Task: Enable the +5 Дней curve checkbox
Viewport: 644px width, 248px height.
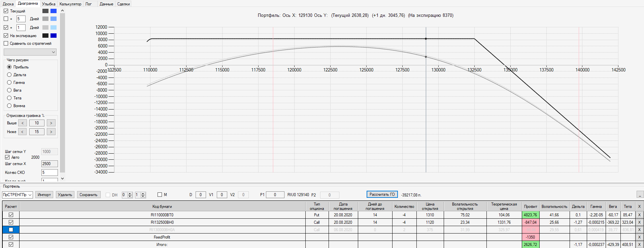Action: click(6, 19)
